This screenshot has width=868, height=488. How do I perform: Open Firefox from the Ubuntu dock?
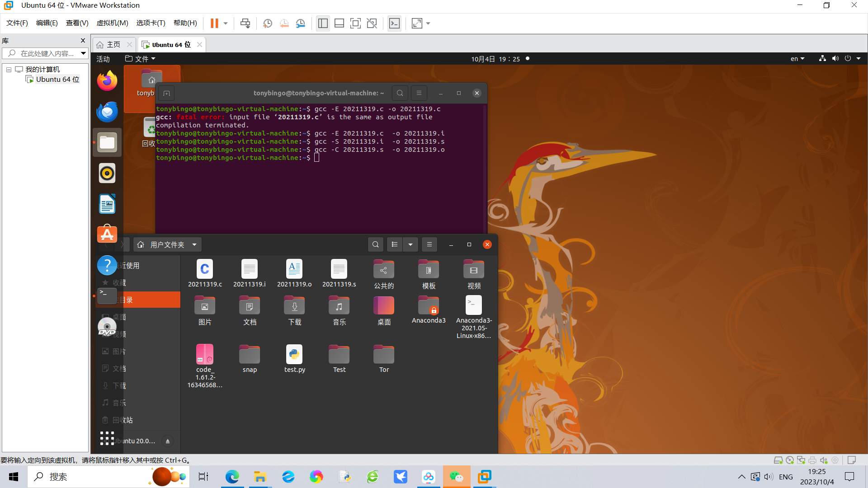tap(107, 81)
